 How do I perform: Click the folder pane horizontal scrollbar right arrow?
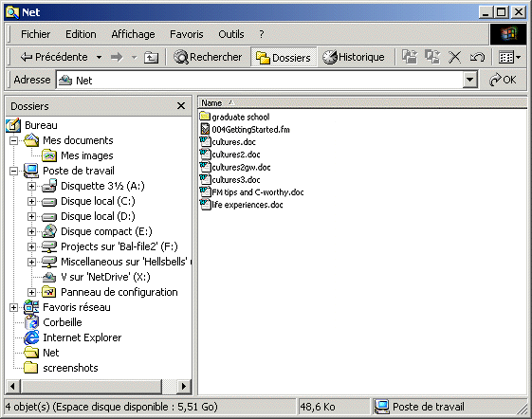[x=184, y=386]
